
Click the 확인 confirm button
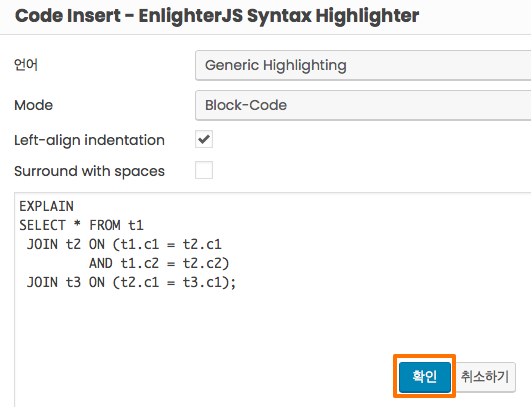(x=425, y=377)
